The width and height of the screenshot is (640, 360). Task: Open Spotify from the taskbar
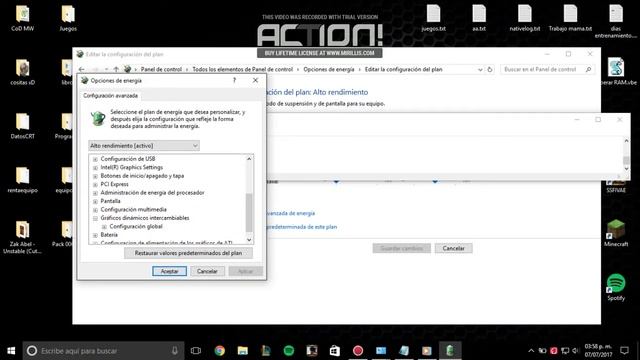(x=289, y=351)
